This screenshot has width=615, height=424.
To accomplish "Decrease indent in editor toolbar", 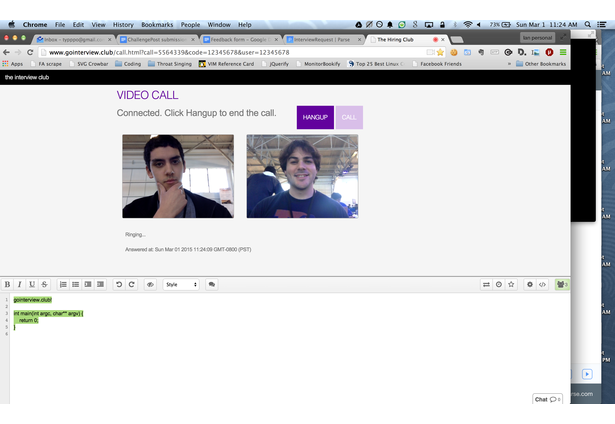I will click(x=101, y=284).
